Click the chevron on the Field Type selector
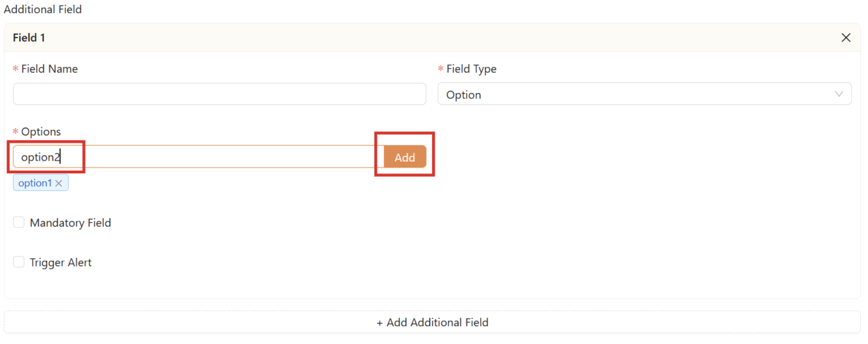 pyautogui.click(x=839, y=94)
